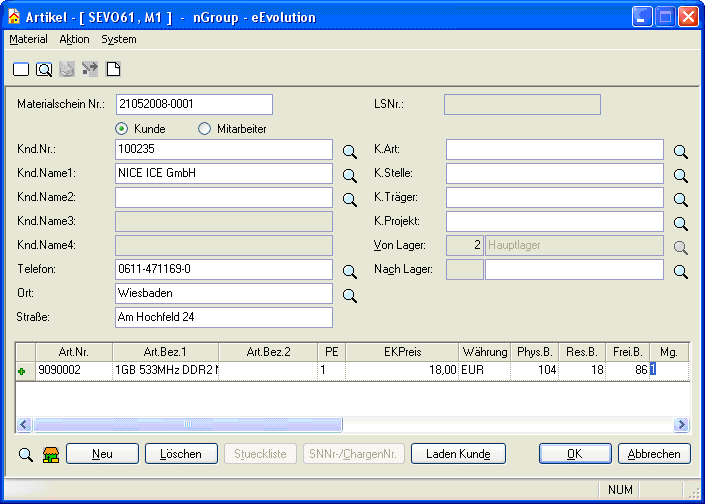Click the Laden Kunde button

coord(458,454)
